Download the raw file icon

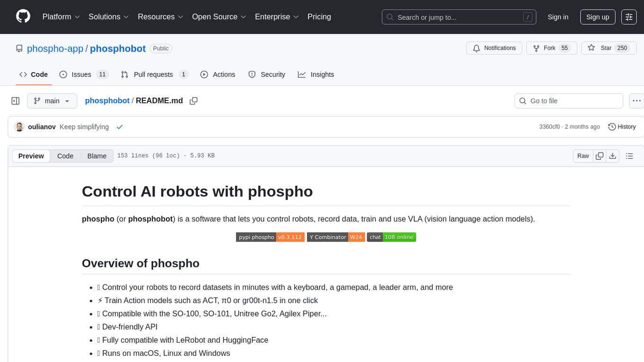(612, 156)
